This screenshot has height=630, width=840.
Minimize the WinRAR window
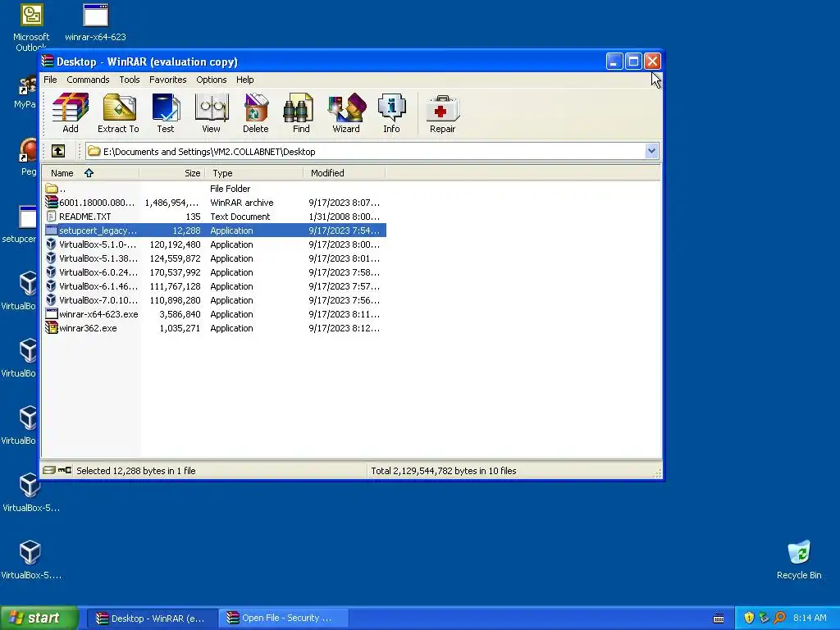[614, 61]
